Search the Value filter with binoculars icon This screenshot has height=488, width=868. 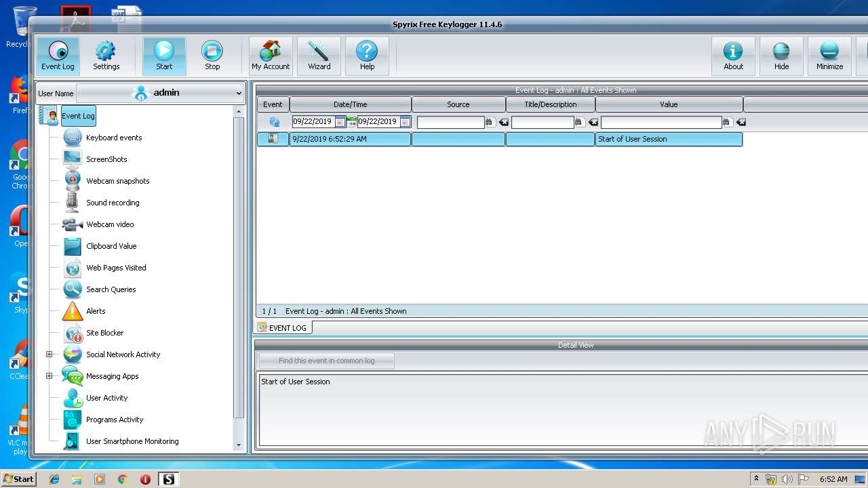[x=727, y=122]
